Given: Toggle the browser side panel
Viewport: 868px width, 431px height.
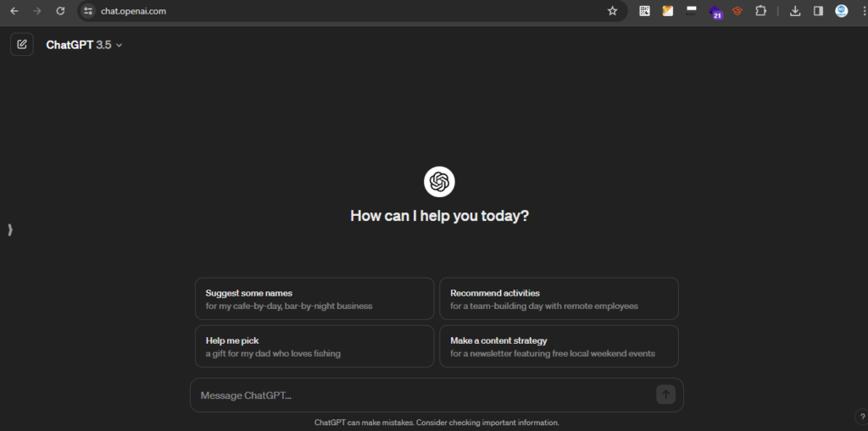Looking at the screenshot, I should pos(818,11).
